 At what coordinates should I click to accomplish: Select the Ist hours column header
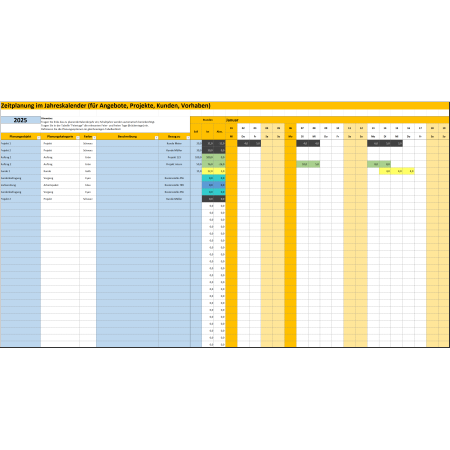(x=208, y=132)
